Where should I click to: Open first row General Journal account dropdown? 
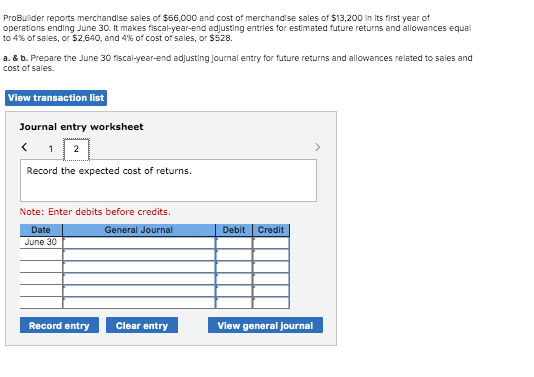(139, 242)
